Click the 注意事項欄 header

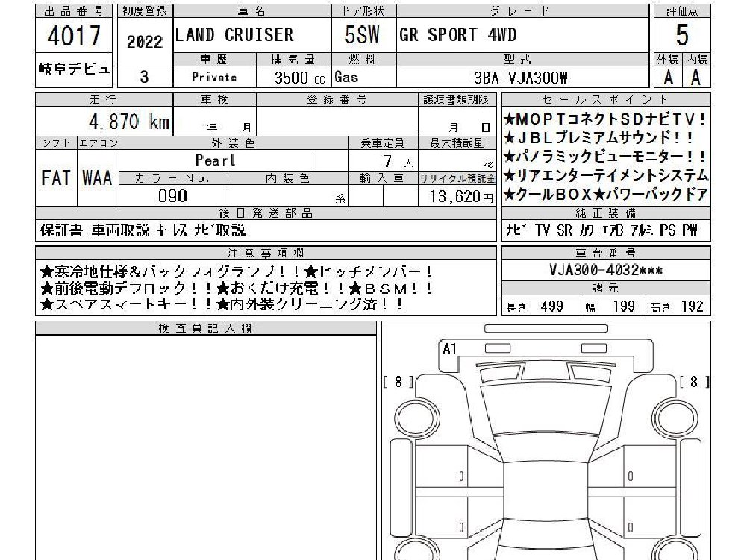click(x=266, y=253)
